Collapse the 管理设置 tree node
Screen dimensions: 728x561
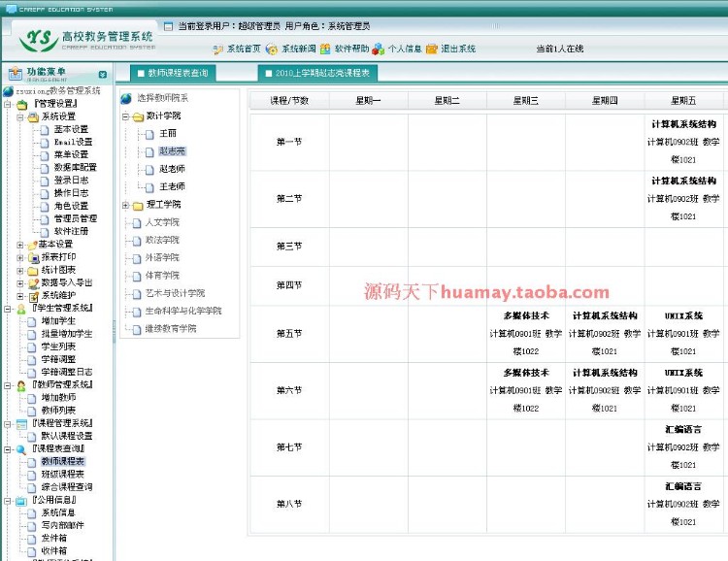[x=8, y=105]
